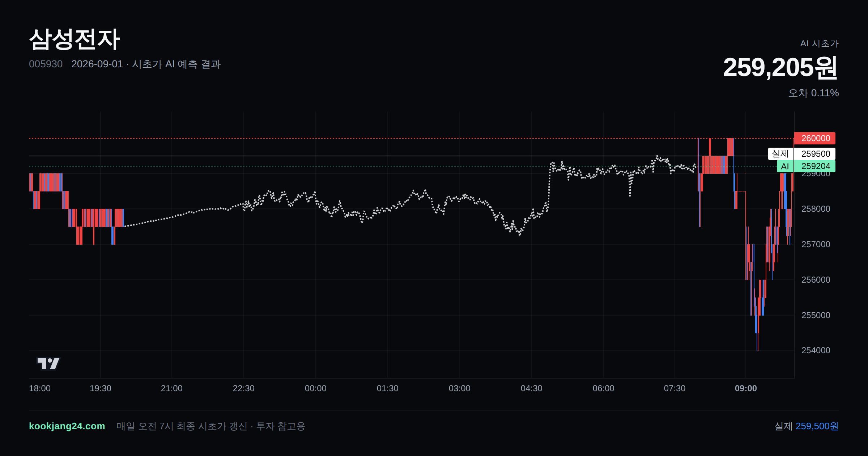Click the 실제 259,500원 footer value
868x456 pixels.
[x=807, y=426]
